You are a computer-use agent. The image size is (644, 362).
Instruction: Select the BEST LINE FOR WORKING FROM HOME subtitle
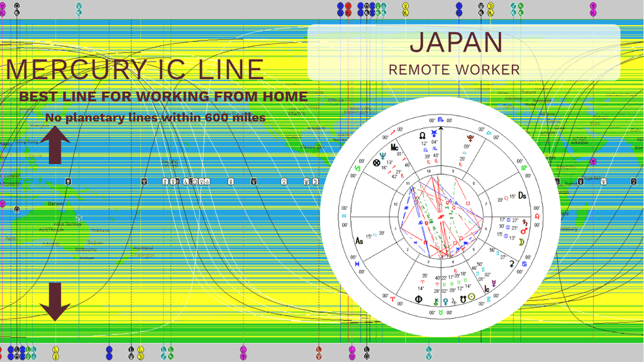(x=164, y=96)
